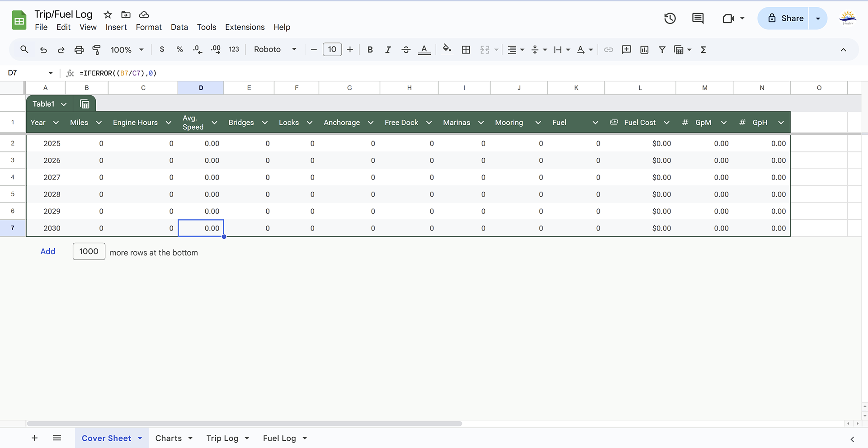Screen dimensions: 868x448
Task: Toggle strikethrough formatting
Action: (x=406, y=50)
